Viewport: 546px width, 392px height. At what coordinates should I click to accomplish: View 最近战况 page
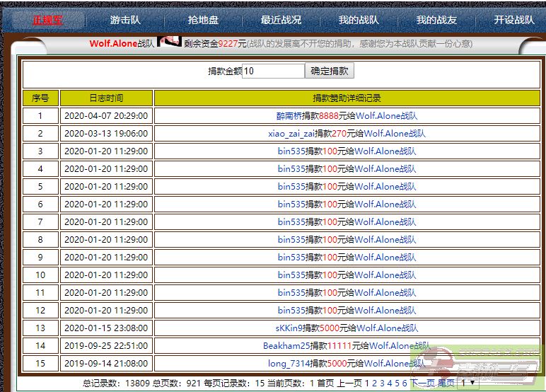pyautogui.click(x=281, y=20)
